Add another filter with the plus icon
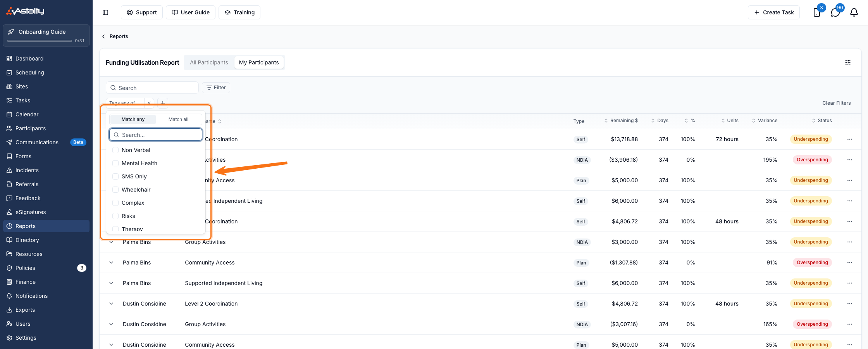The height and width of the screenshot is (349, 868). (x=163, y=103)
